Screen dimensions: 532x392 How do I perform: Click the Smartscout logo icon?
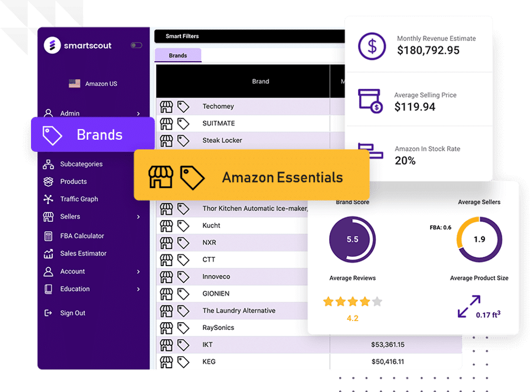tap(52, 45)
